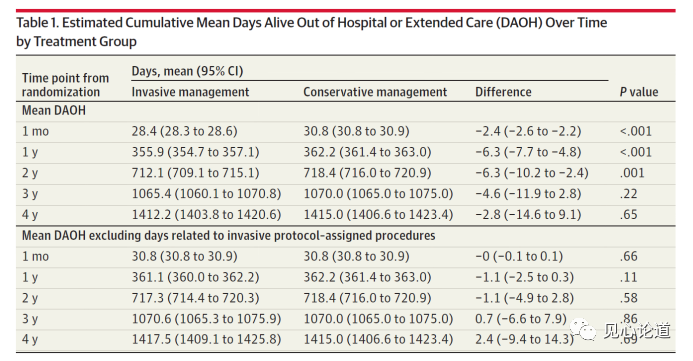
Task: Select the 717.3 (714.4 to 720.3) value
Action: [195, 298]
